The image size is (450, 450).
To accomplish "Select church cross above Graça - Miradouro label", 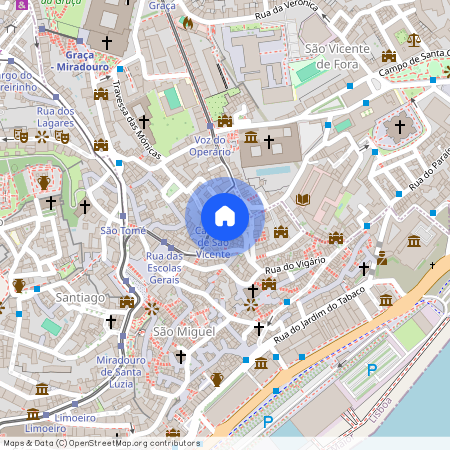I will click(x=107, y=43).
